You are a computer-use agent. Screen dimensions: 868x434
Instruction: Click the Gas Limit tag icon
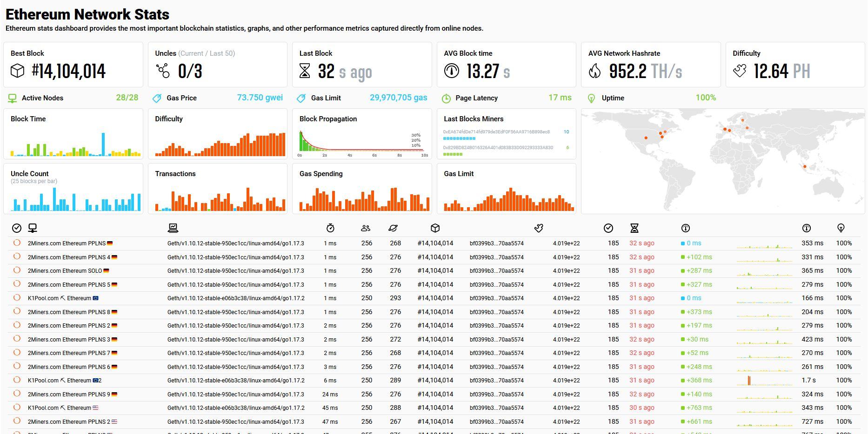point(301,99)
